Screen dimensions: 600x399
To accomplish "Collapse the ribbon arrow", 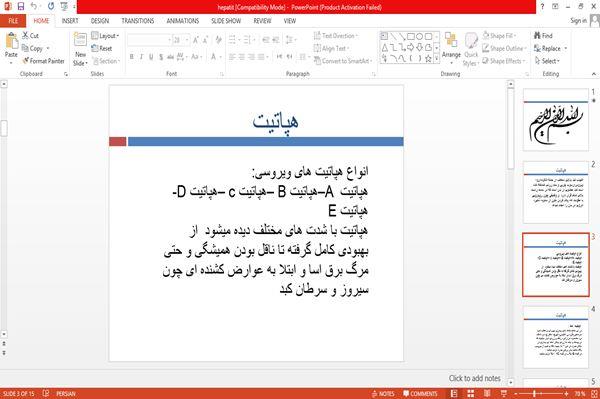I will tap(594, 74).
